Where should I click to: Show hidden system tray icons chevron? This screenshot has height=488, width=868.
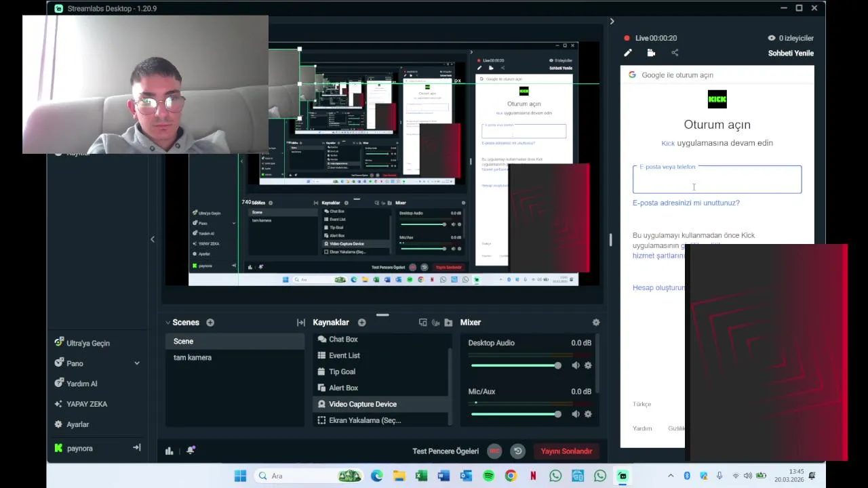pyautogui.click(x=671, y=476)
